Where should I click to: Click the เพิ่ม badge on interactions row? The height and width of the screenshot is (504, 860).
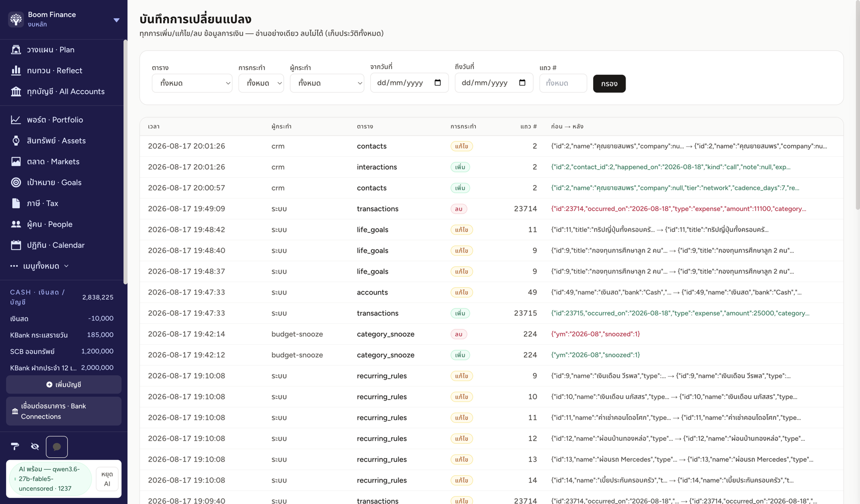pyautogui.click(x=460, y=167)
